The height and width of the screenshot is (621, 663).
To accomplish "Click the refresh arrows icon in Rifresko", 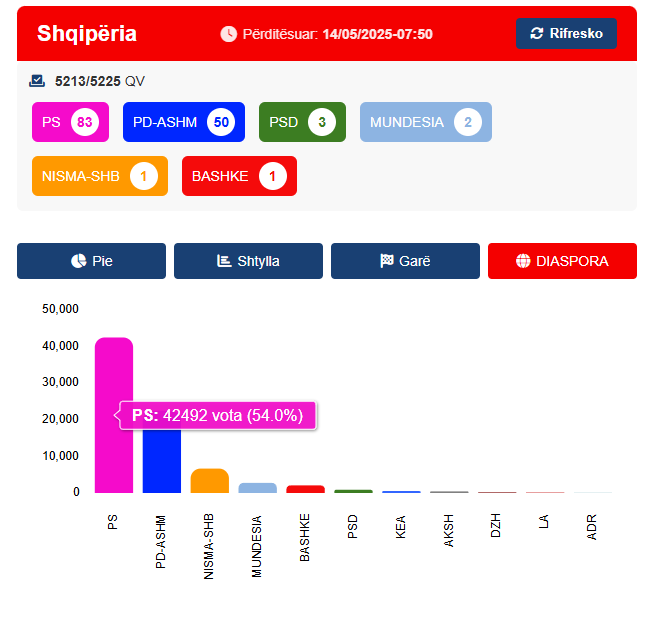I will (x=537, y=33).
